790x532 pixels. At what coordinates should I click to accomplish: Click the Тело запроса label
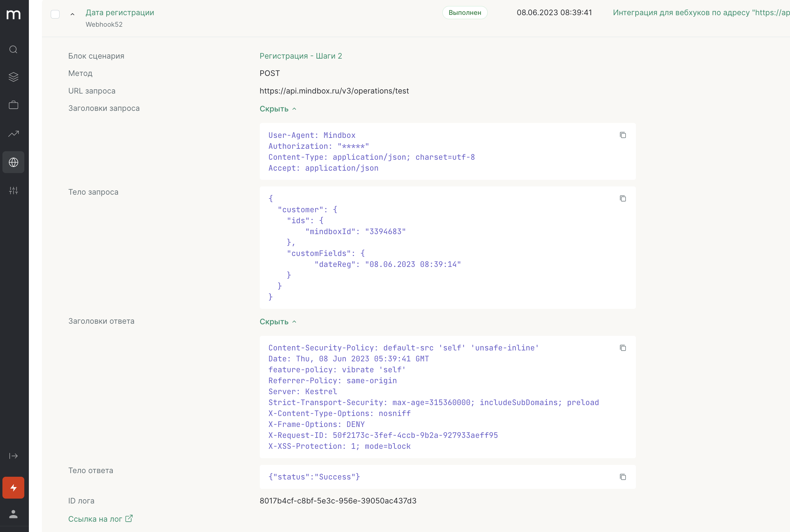93,192
